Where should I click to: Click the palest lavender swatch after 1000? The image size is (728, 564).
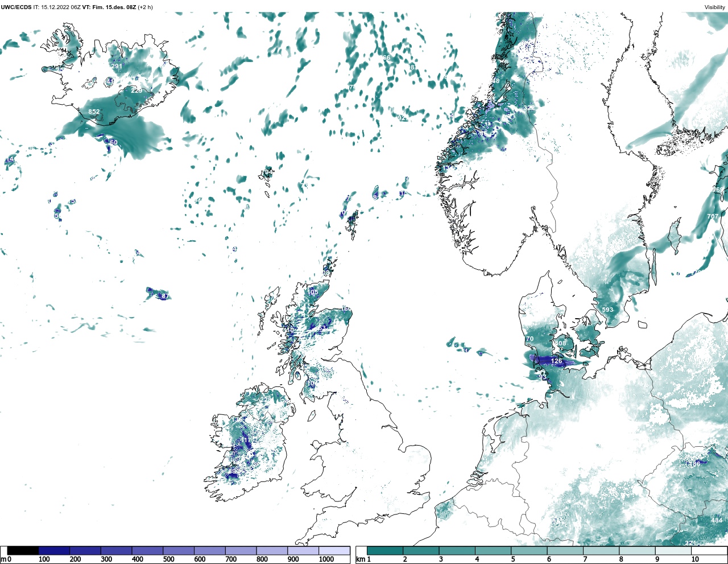click(x=334, y=551)
